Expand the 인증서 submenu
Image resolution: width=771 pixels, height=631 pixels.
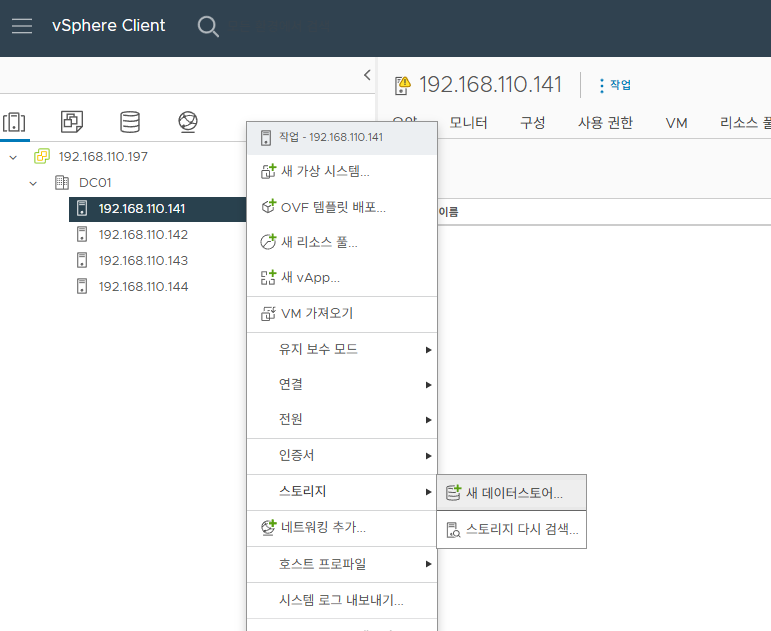(x=428, y=456)
